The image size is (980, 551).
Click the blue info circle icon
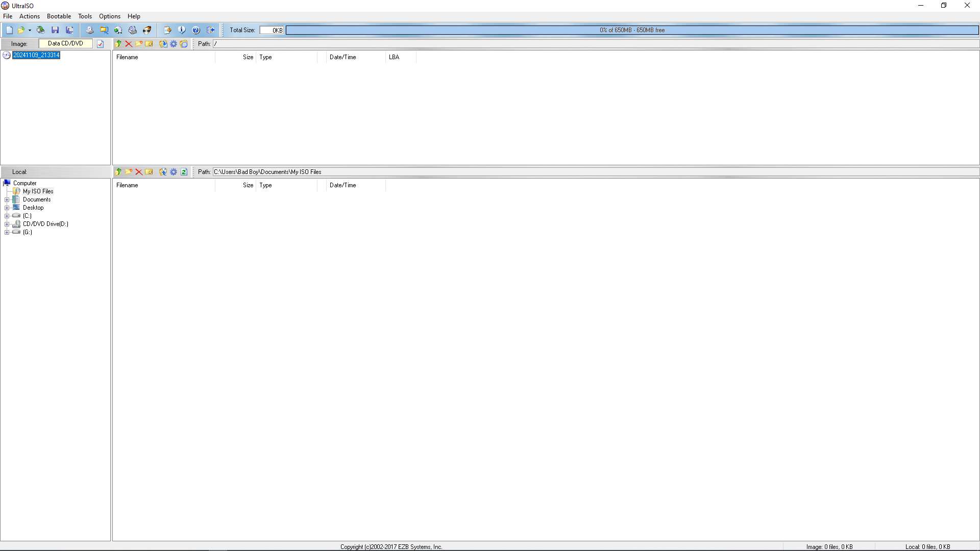point(182,30)
